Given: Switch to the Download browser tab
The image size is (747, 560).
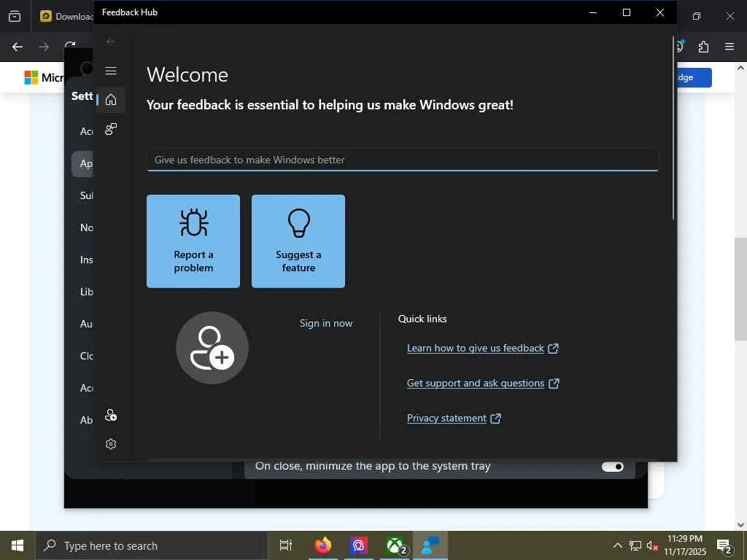Looking at the screenshot, I should click(x=66, y=16).
